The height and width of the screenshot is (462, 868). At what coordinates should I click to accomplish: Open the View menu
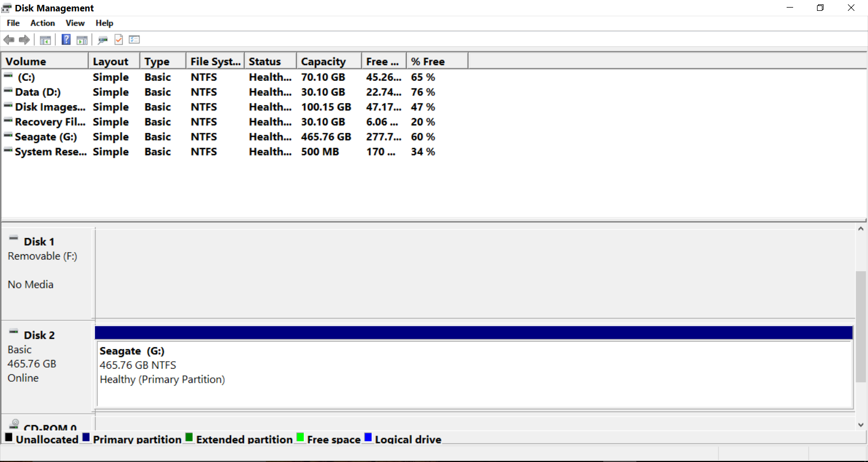(x=75, y=23)
